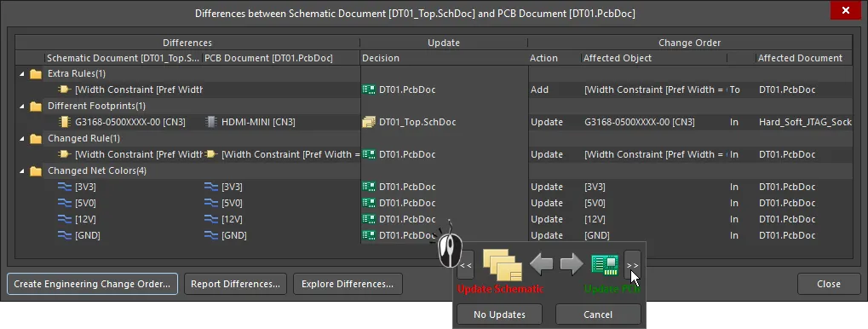Image resolution: width=868 pixels, height=329 pixels.
Task: Select the [GND] row in PCB Document column
Action: [x=281, y=235]
